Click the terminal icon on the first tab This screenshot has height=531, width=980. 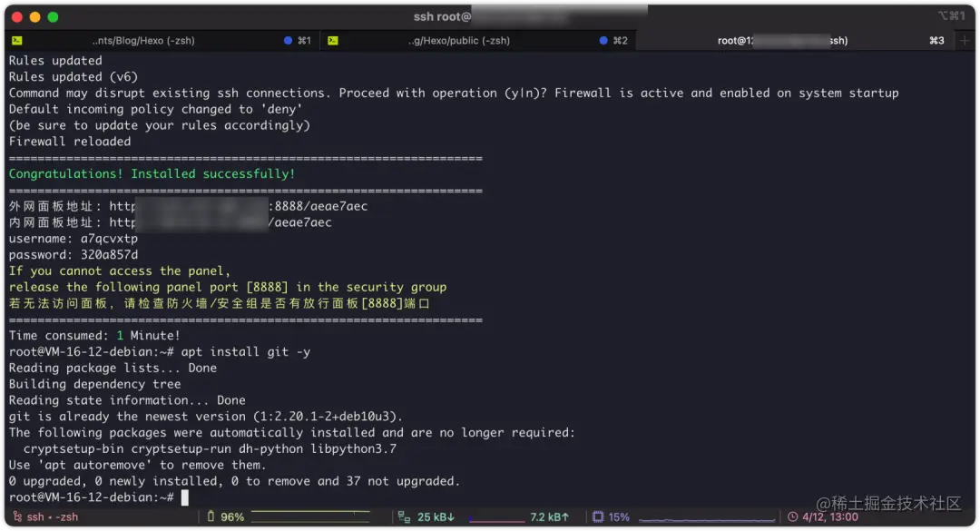(17, 41)
